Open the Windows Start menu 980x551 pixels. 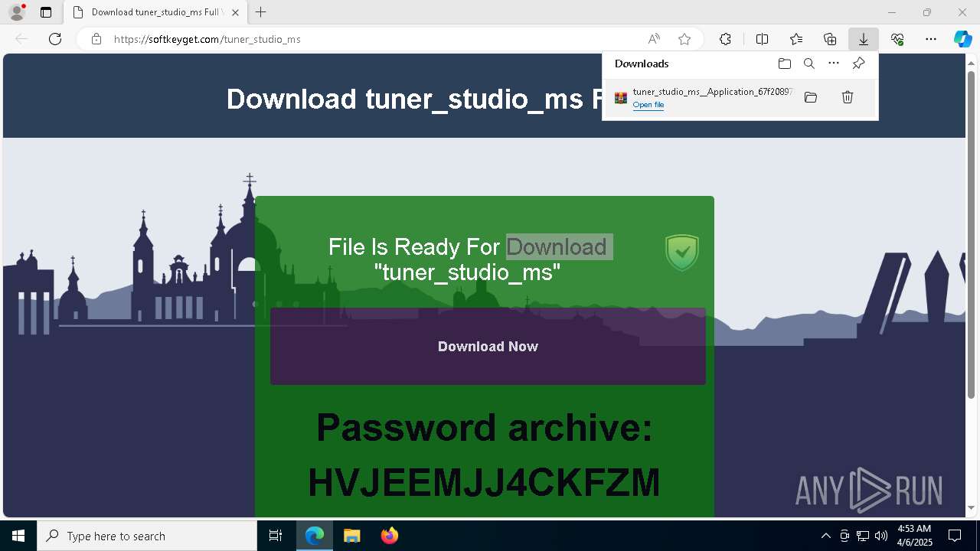click(x=18, y=536)
